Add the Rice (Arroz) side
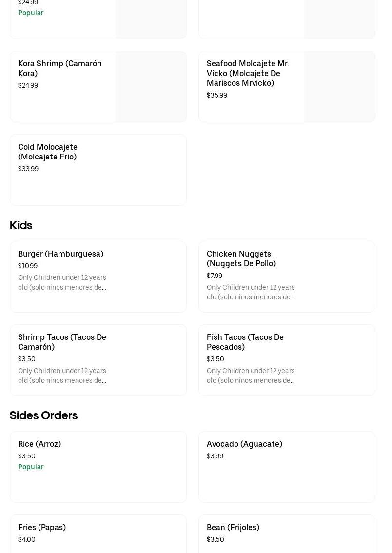This screenshot has width=392, height=553. click(x=39, y=444)
